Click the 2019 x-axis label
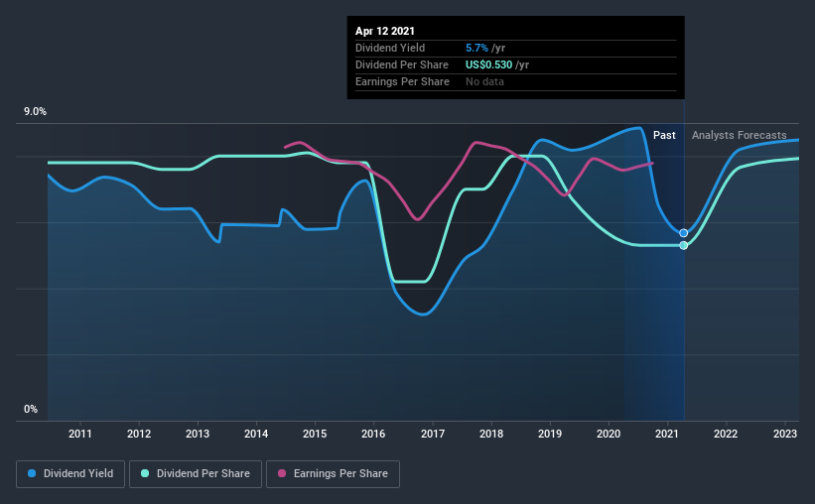815x504 pixels. (x=550, y=434)
